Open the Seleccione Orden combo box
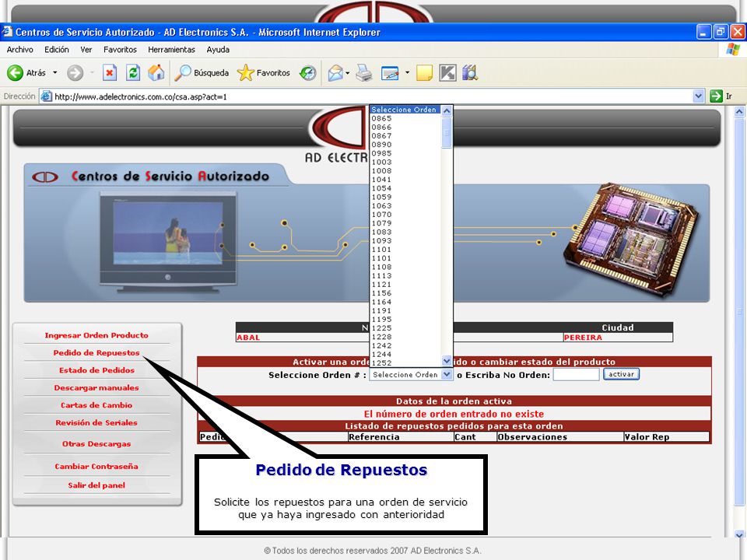747x560 pixels. coord(411,375)
